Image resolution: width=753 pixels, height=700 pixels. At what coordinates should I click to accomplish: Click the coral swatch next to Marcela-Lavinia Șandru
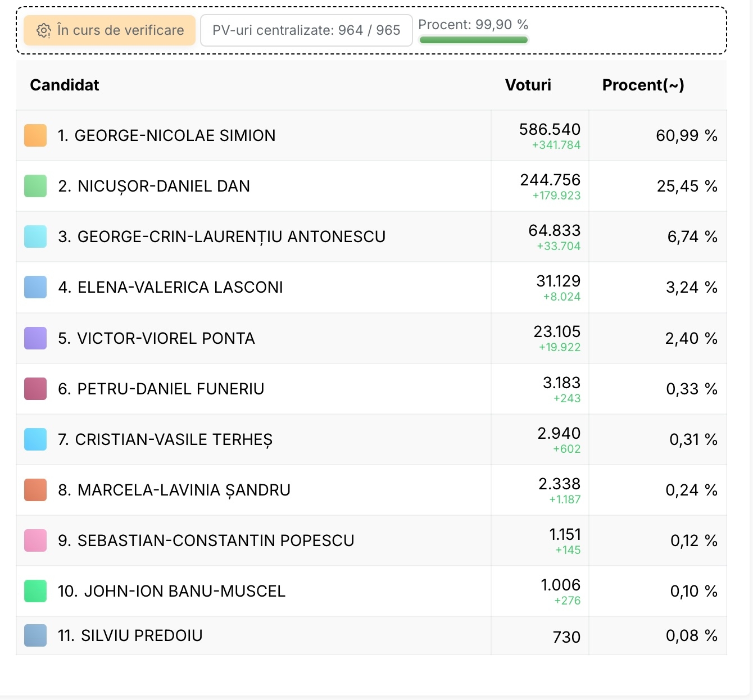[x=35, y=490]
